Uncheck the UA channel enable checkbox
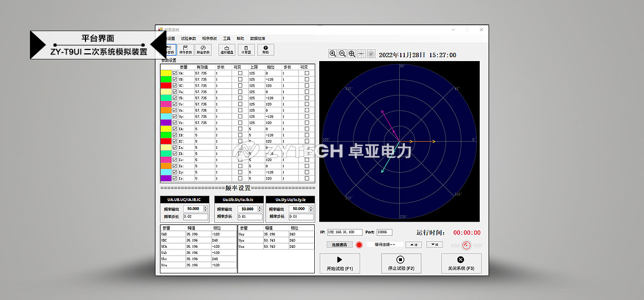The image size is (644, 300). 175,73
